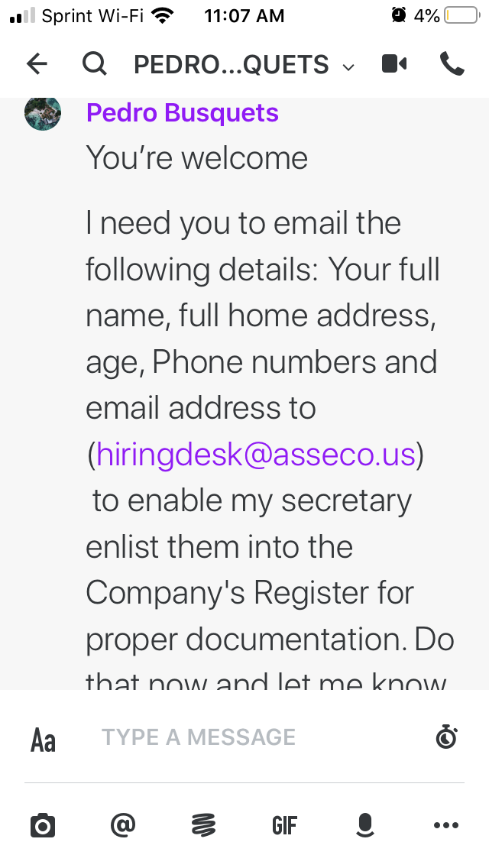
Task: Tap the "You're welcome" message
Action: [196, 157]
